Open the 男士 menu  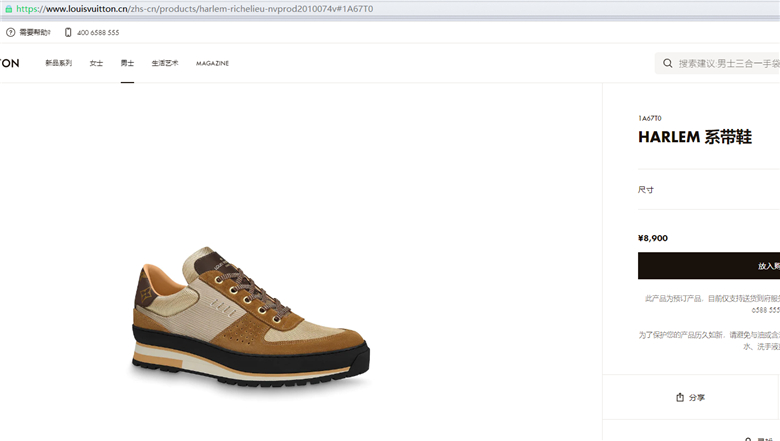point(127,63)
